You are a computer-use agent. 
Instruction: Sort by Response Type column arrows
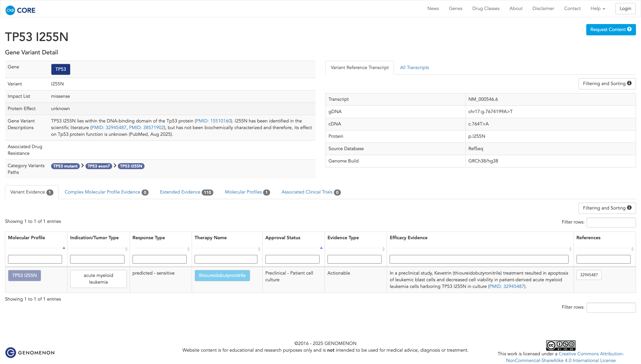[188, 249]
